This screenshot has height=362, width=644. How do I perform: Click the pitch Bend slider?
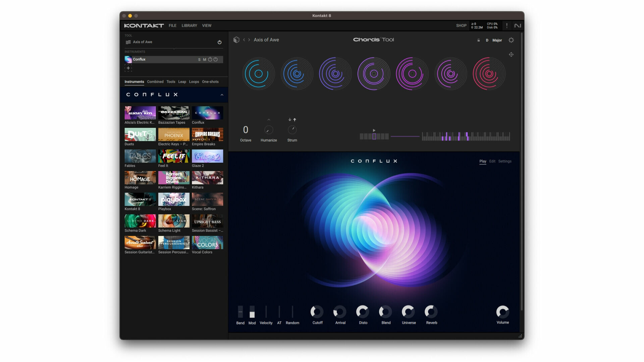(x=240, y=312)
